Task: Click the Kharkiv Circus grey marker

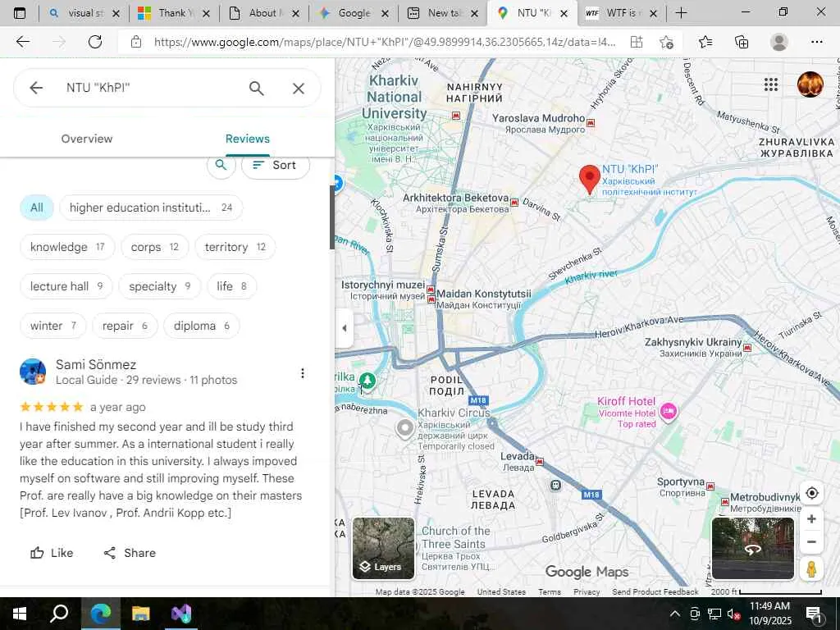Action: (x=405, y=428)
